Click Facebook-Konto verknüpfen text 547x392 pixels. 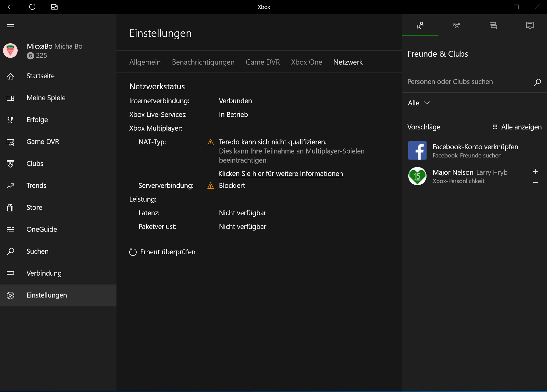(x=475, y=147)
